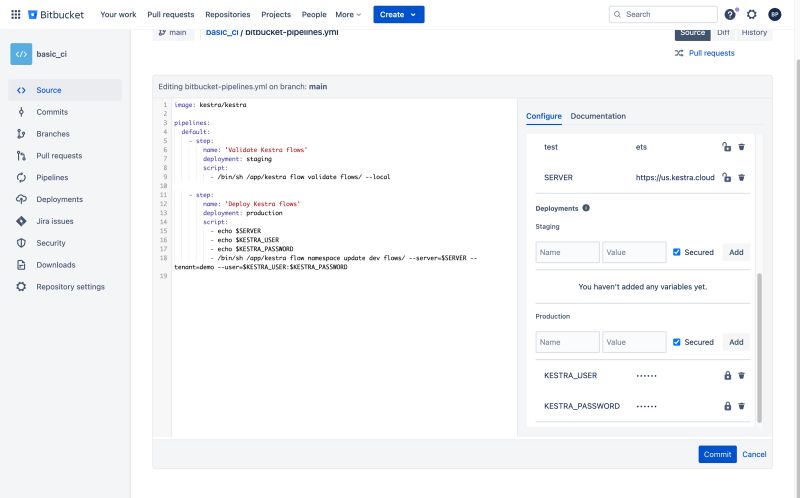
Task: Open People in top navigation
Action: coord(314,14)
